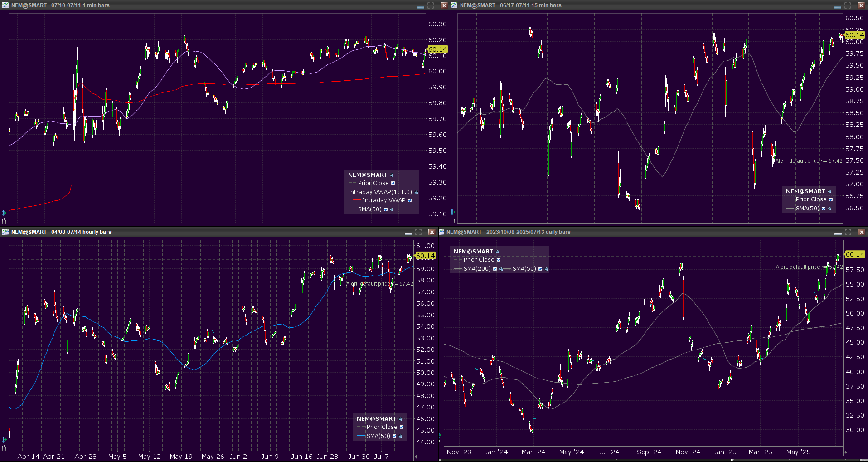This screenshot has height=462, width=868.
Task: Select the 15 min bars chart title
Action: [510, 5]
